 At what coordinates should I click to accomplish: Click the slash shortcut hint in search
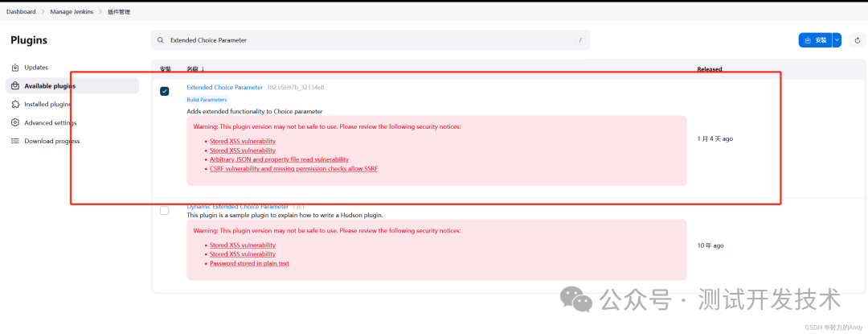(x=580, y=40)
